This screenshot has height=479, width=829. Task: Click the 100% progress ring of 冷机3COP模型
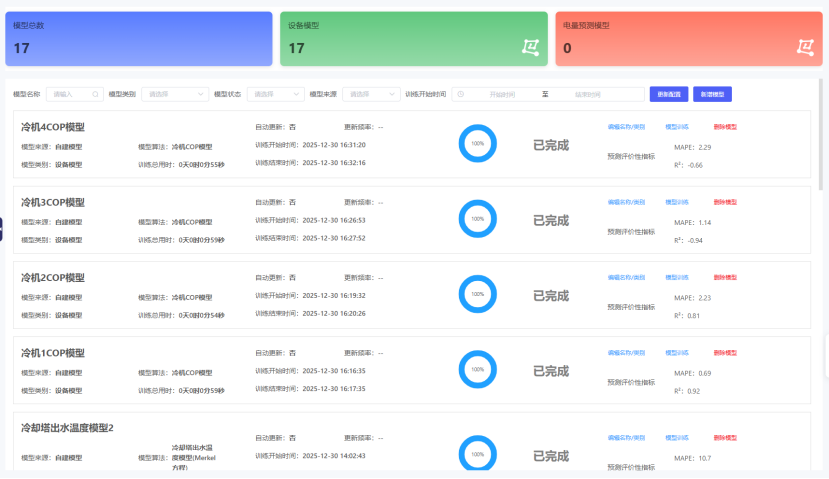pos(477,219)
